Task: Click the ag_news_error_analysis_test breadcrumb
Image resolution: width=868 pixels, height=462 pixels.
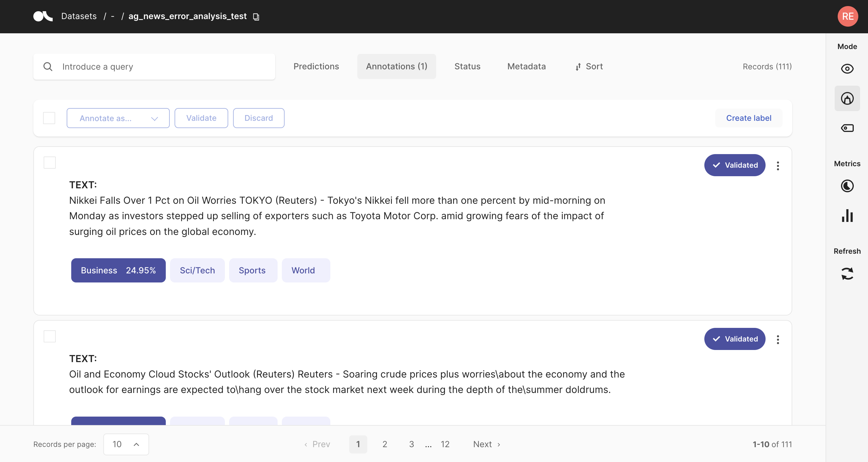Action: [x=187, y=16]
